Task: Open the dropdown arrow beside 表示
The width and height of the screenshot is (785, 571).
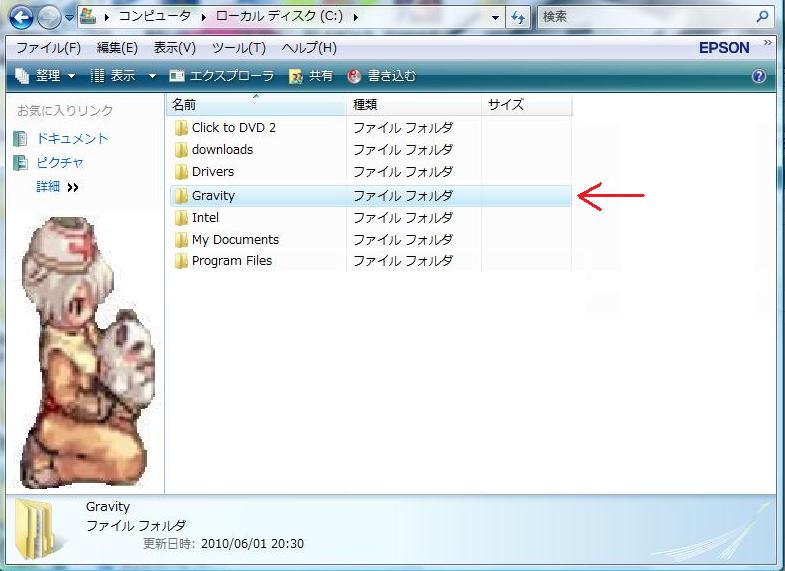Action: 152,77
